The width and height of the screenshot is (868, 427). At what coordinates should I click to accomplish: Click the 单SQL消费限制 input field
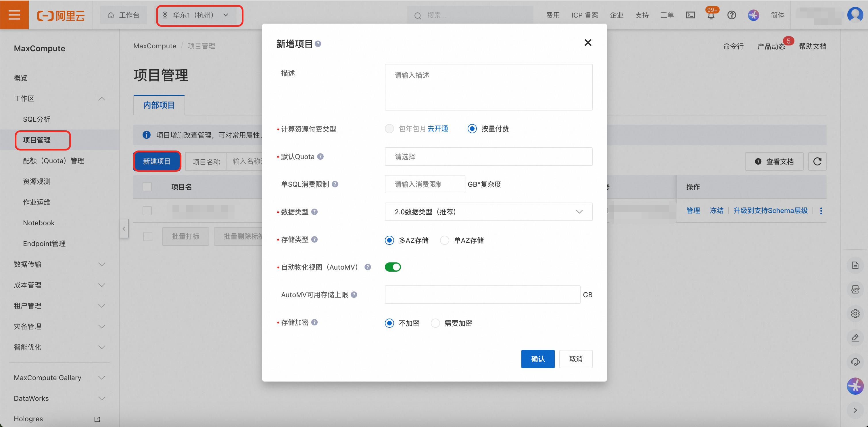tap(425, 184)
